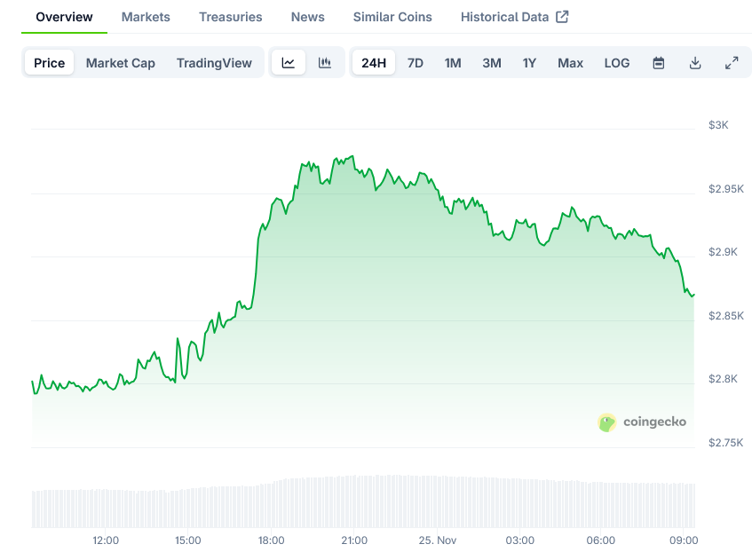The height and width of the screenshot is (560, 752).
Task: Go to the Treasuries tab
Action: pos(231,17)
